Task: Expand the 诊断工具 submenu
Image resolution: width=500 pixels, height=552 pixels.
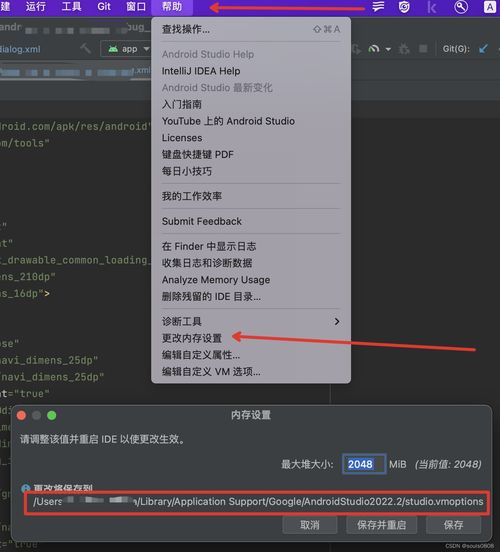Action: [x=251, y=321]
